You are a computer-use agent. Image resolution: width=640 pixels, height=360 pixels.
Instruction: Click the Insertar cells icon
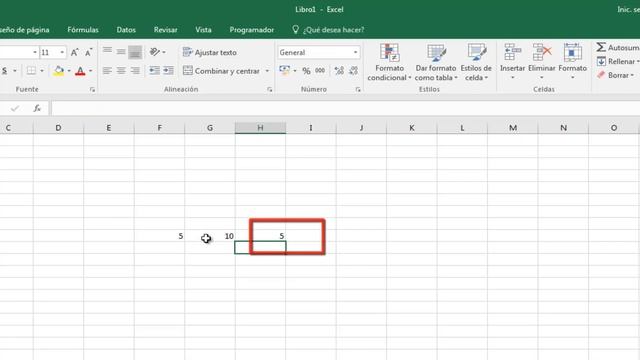click(x=512, y=52)
